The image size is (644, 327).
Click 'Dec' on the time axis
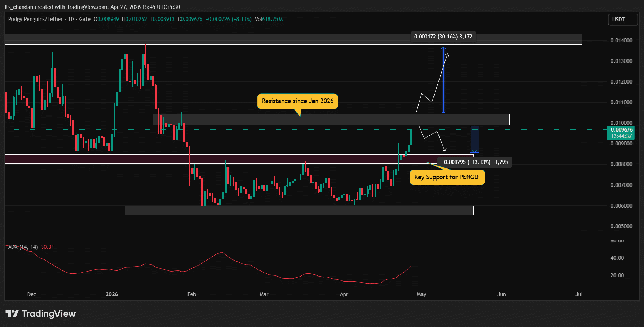pyautogui.click(x=31, y=294)
